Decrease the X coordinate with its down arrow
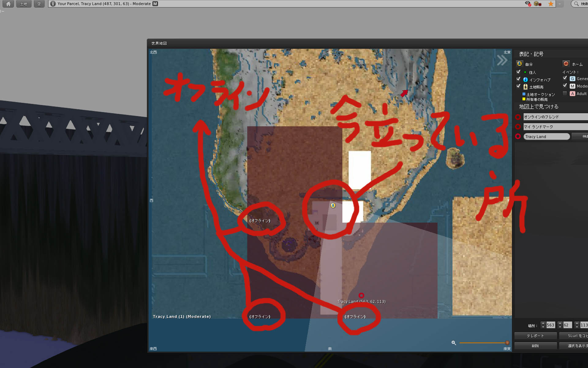Image resolution: width=588 pixels, height=368 pixels. [x=543, y=327]
